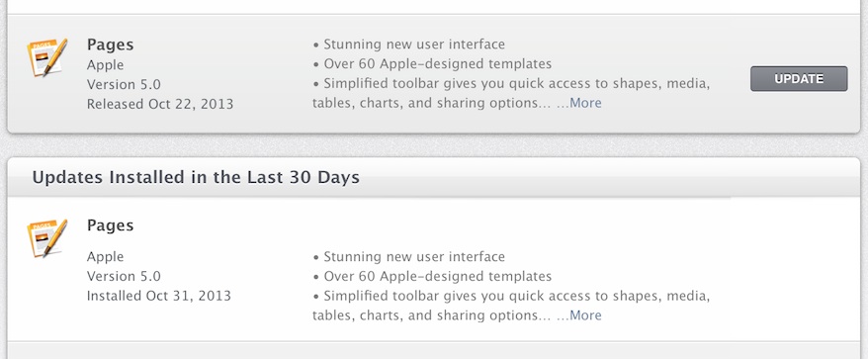The image size is (868, 359).
Task: Click the Installed Oct 31, 2013 date
Action: click(x=159, y=296)
